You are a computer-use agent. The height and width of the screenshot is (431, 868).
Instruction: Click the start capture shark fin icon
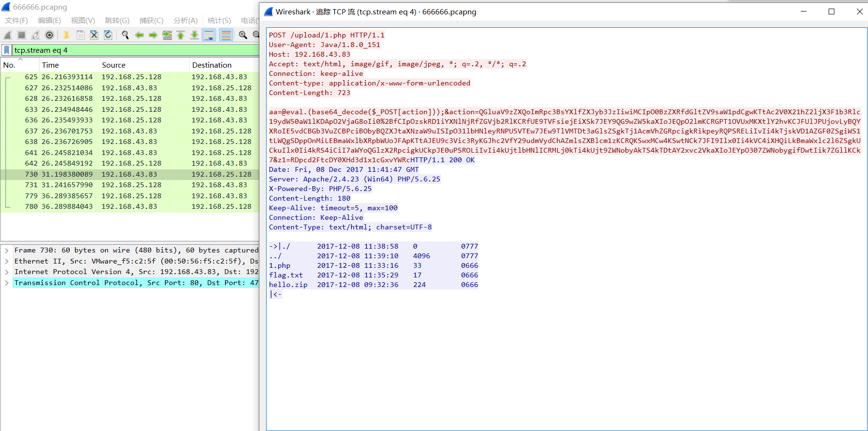pyautogui.click(x=8, y=35)
